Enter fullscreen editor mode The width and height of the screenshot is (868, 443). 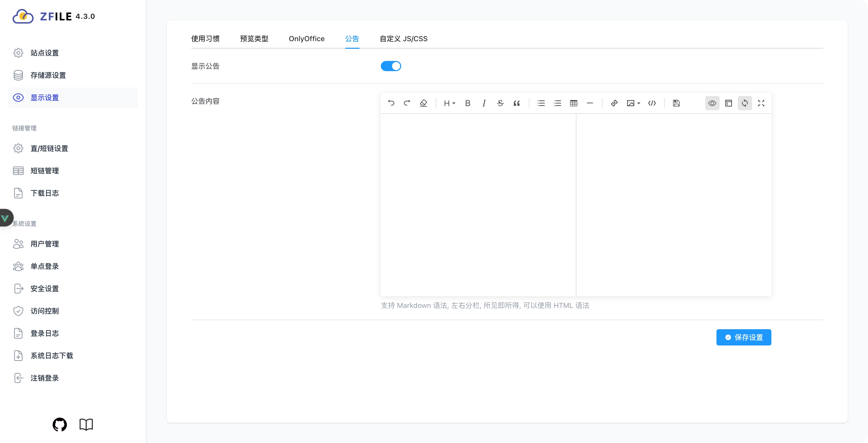click(761, 103)
